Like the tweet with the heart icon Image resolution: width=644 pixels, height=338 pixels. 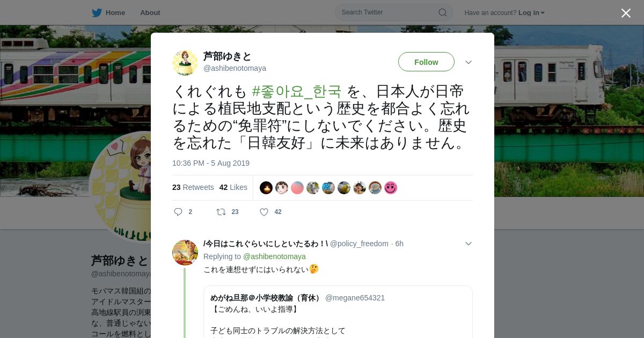click(264, 212)
